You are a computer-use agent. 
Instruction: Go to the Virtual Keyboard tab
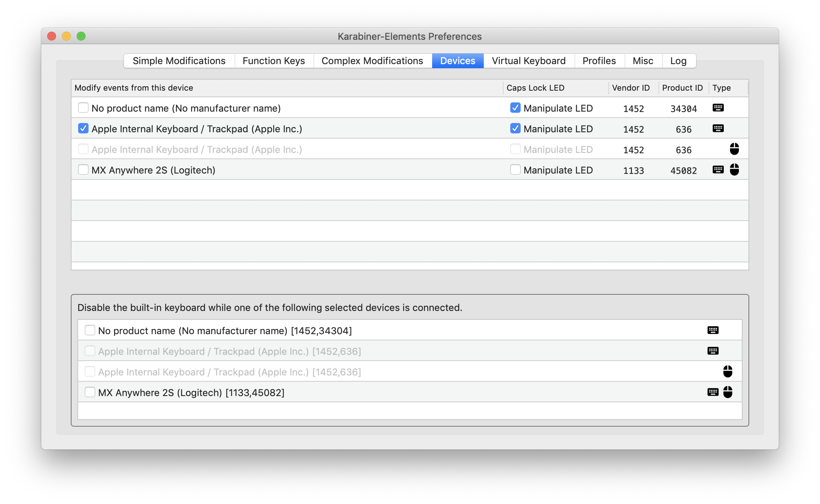point(528,61)
